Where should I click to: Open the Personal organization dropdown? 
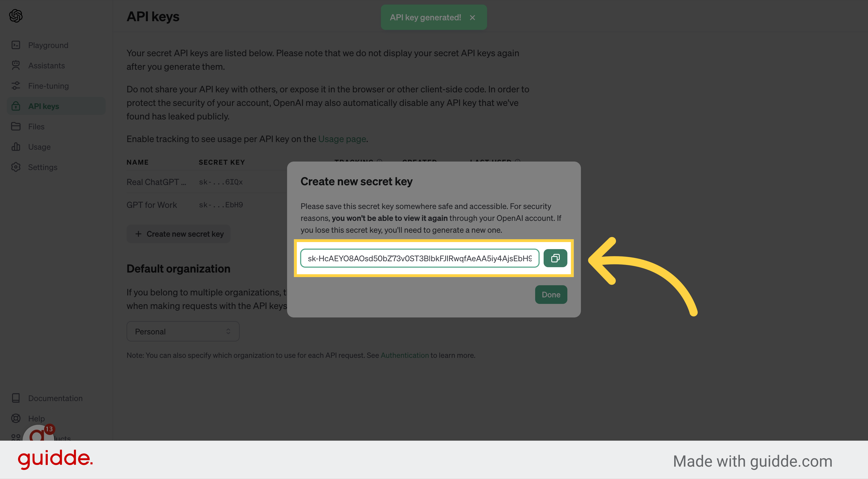183,332
